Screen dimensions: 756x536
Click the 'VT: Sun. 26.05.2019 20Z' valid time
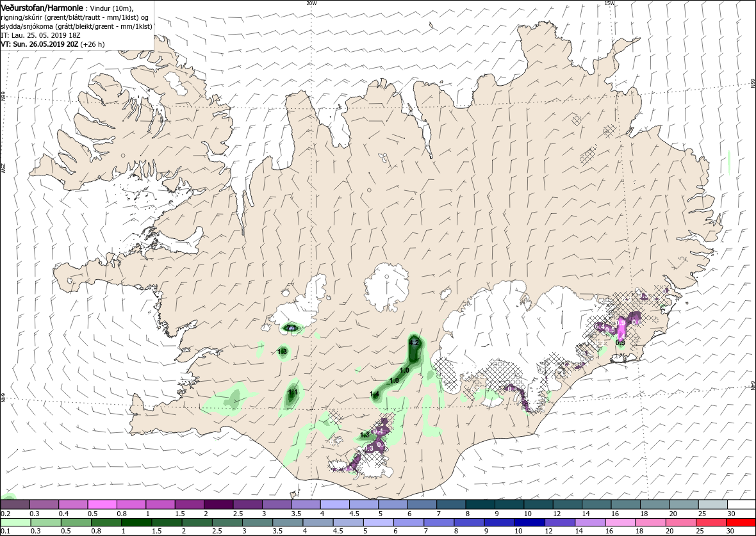[x=40, y=44]
